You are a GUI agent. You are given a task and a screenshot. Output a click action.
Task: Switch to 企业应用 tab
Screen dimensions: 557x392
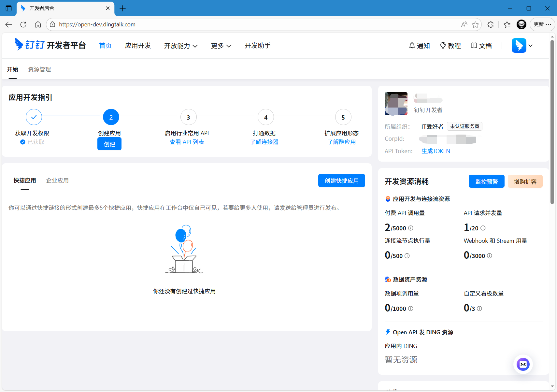pos(57,181)
